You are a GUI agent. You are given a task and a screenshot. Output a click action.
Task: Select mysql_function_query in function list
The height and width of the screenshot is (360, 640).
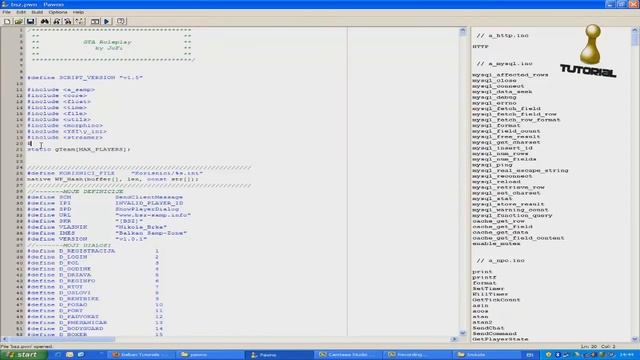pos(512,216)
